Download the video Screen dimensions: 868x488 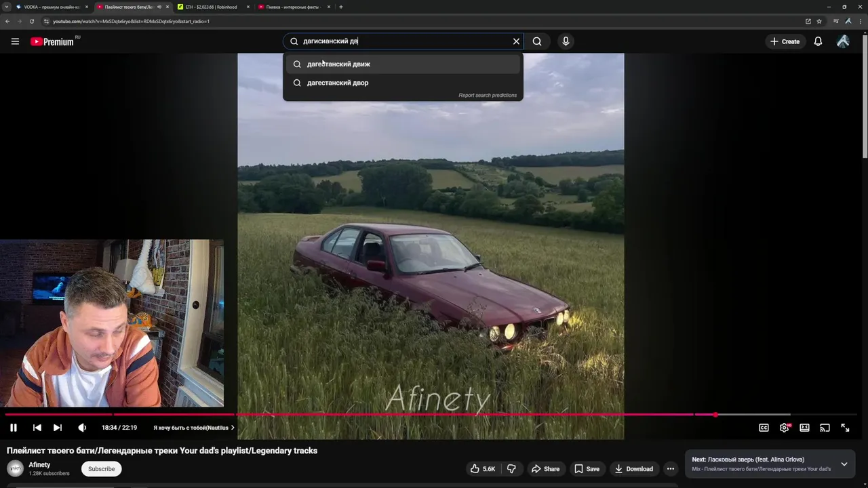[x=633, y=469]
